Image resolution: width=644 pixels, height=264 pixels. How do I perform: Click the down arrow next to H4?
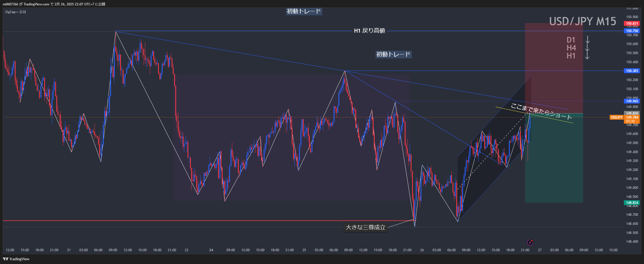point(588,48)
